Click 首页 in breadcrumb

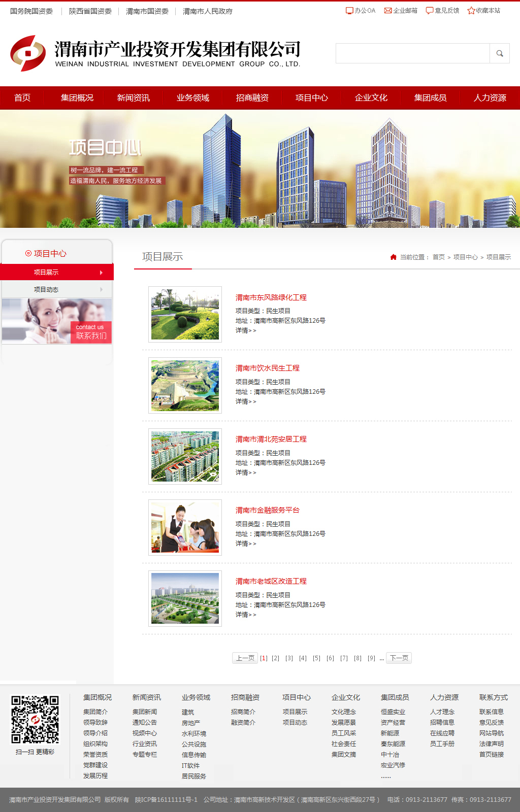pos(439,257)
